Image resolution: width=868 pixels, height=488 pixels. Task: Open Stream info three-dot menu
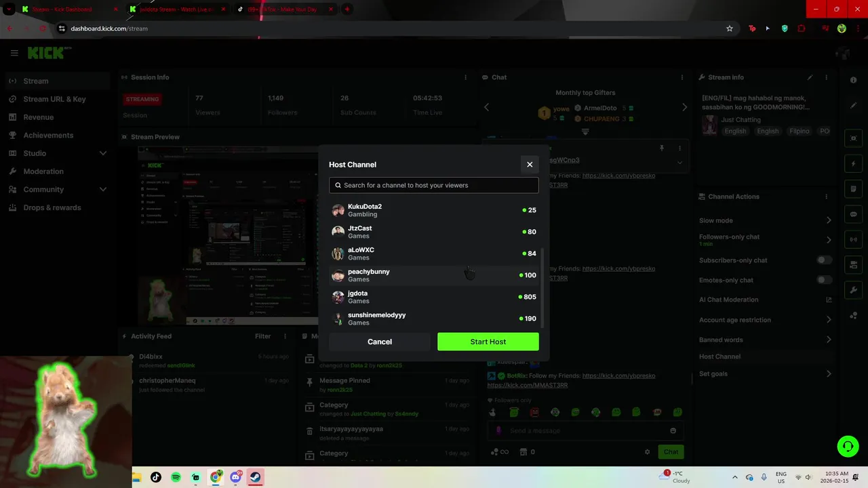826,77
